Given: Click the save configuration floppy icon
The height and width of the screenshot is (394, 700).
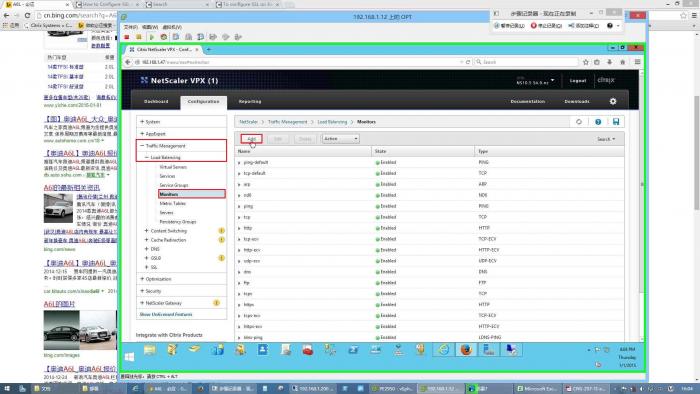Looking at the screenshot, I should (616, 122).
